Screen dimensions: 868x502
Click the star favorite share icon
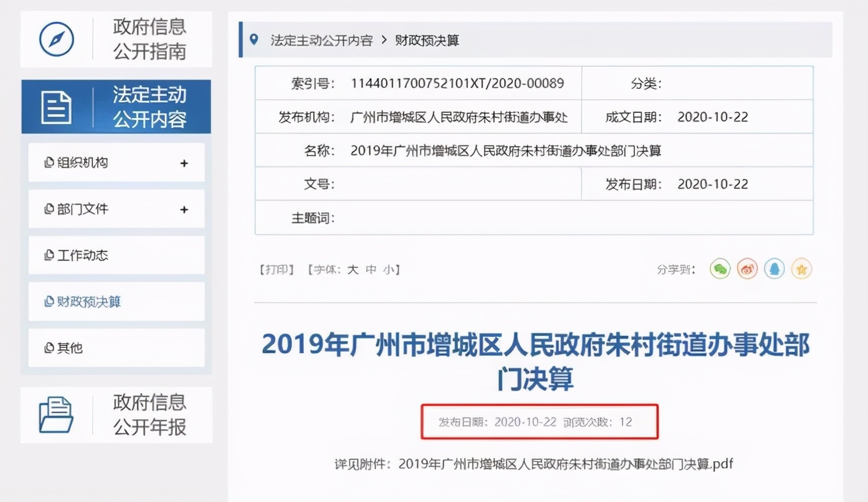(801, 269)
